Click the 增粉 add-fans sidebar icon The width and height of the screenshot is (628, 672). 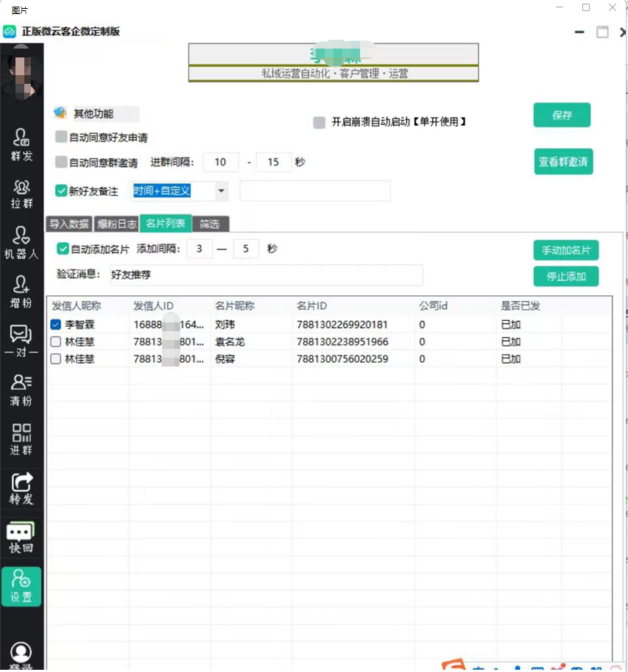coord(21,291)
